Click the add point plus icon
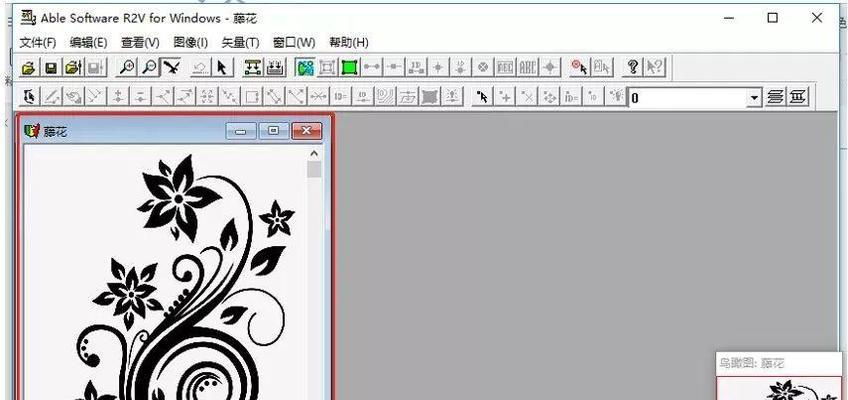 click(505, 97)
